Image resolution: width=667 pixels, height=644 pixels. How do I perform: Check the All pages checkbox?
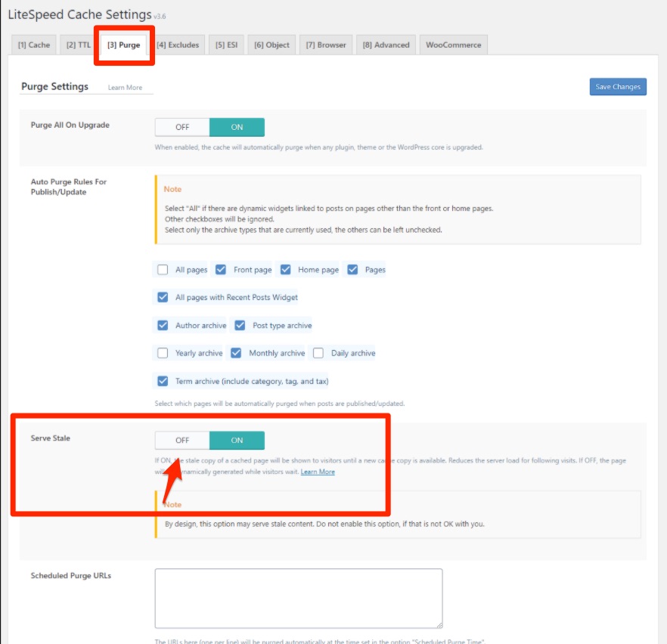[163, 270]
